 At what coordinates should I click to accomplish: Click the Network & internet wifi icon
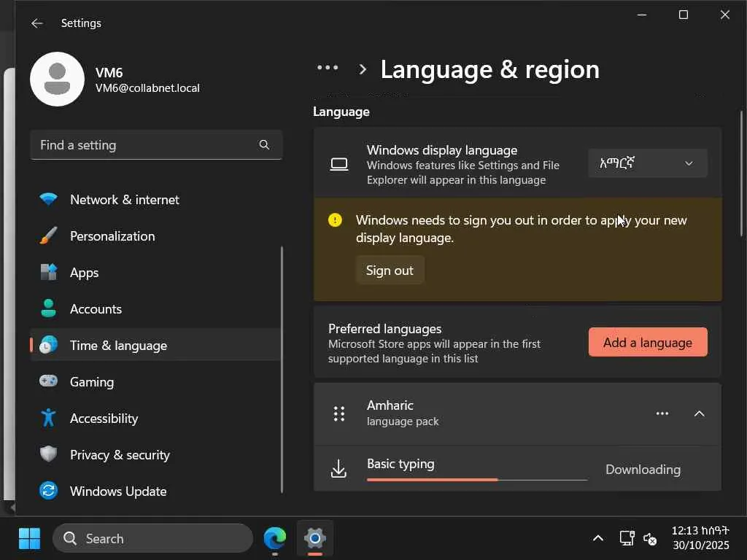point(49,199)
